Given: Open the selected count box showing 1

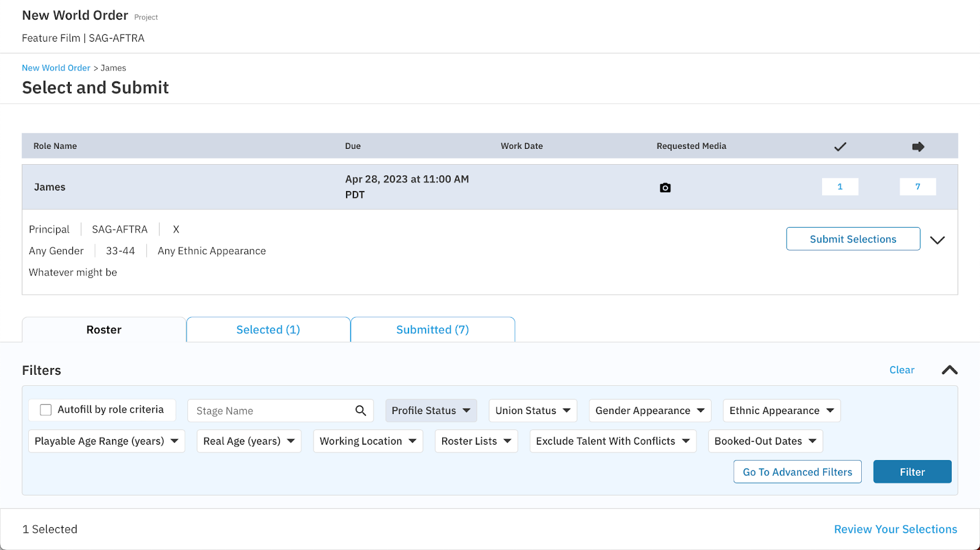Looking at the screenshot, I should click(x=840, y=187).
